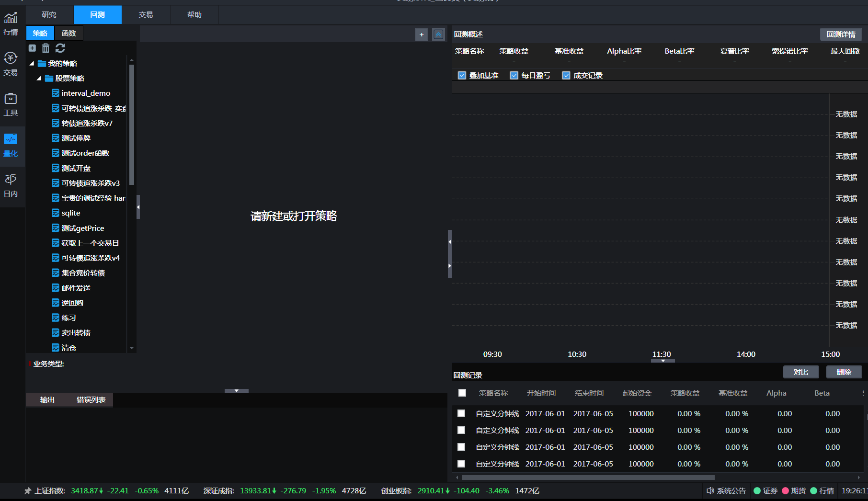The height and width of the screenshot is (501, 868).
Task: Click the new strategy plus icon above tree
Action: (32, 48)
